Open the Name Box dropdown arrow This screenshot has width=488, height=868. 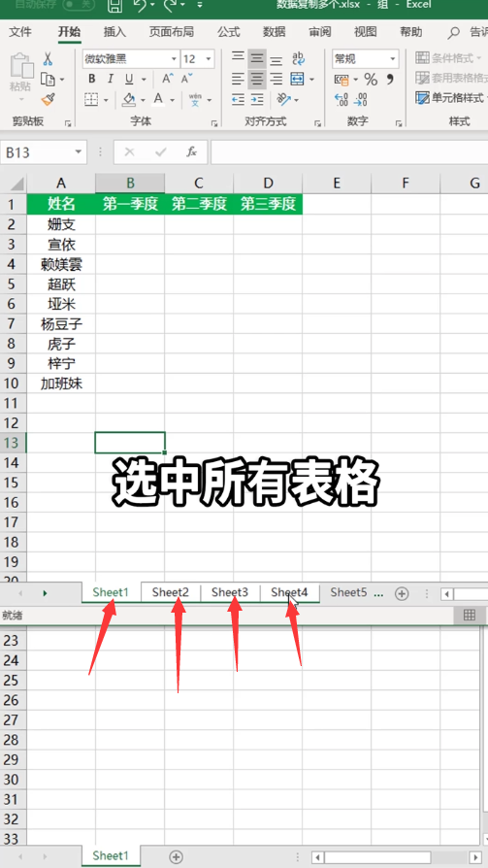(x=78, y=151)
